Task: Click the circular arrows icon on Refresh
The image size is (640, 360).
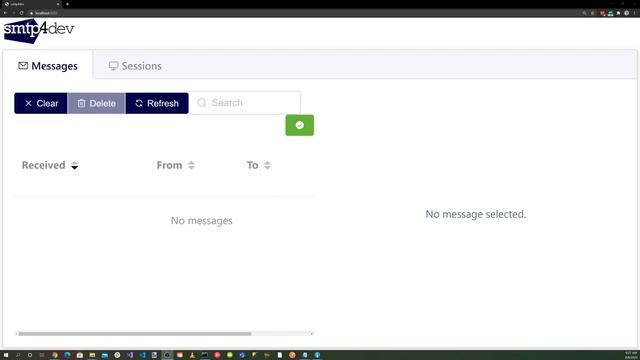Action: point(139,103)
